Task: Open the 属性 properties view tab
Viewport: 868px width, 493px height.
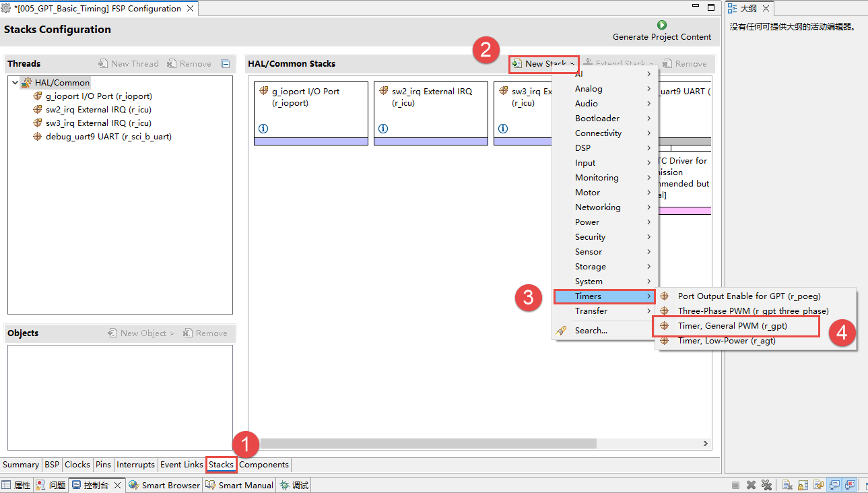Action: click(16, 485)
